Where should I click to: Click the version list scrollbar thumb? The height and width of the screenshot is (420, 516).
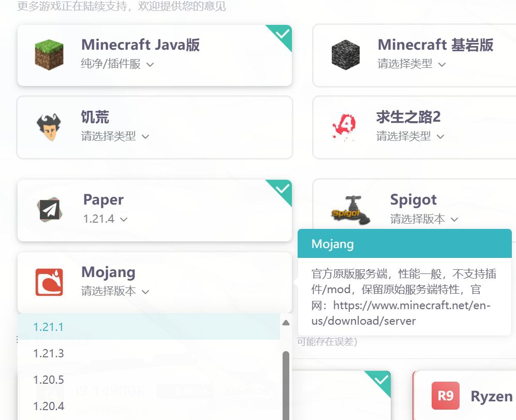(286, 383)
